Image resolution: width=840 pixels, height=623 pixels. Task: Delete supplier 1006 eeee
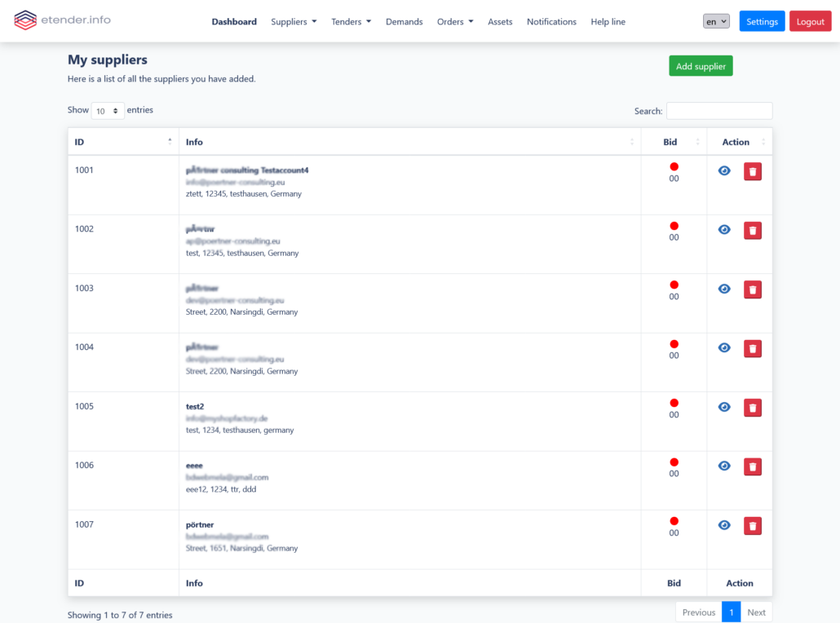point(753,466)
